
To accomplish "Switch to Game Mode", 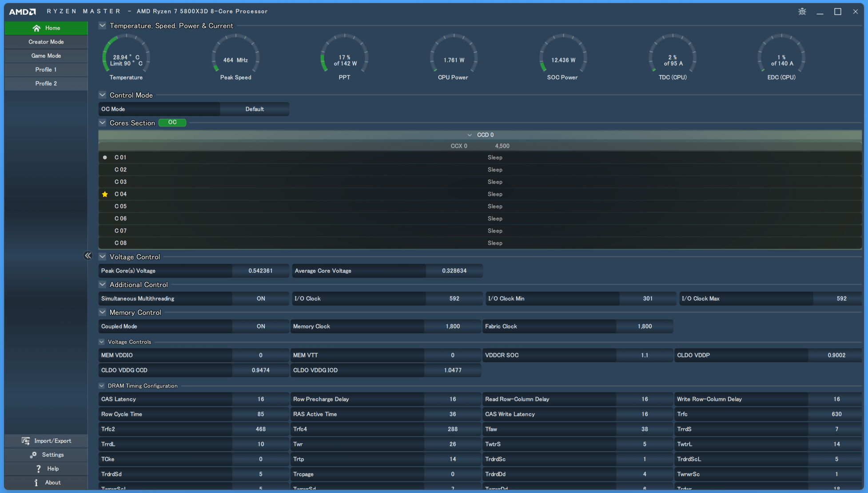I will pyautogui.click(x=46, y=56).
